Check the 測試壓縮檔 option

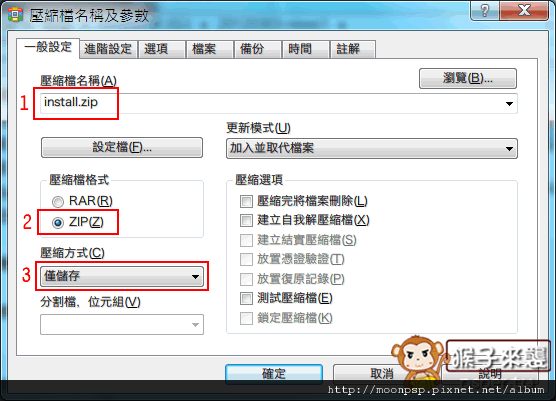point(246,298)
